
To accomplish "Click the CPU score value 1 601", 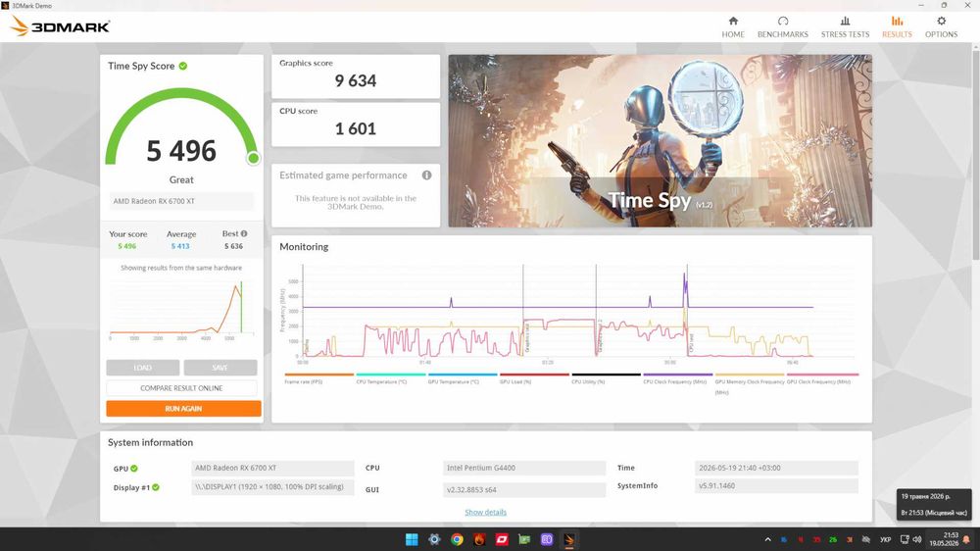I will [356, 128].
